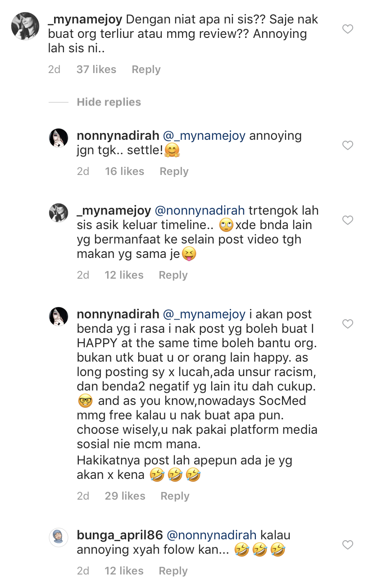Open nonnynadirah's avatar on long reply
This screenshot has height=588, width=373.
pos(59,317)
